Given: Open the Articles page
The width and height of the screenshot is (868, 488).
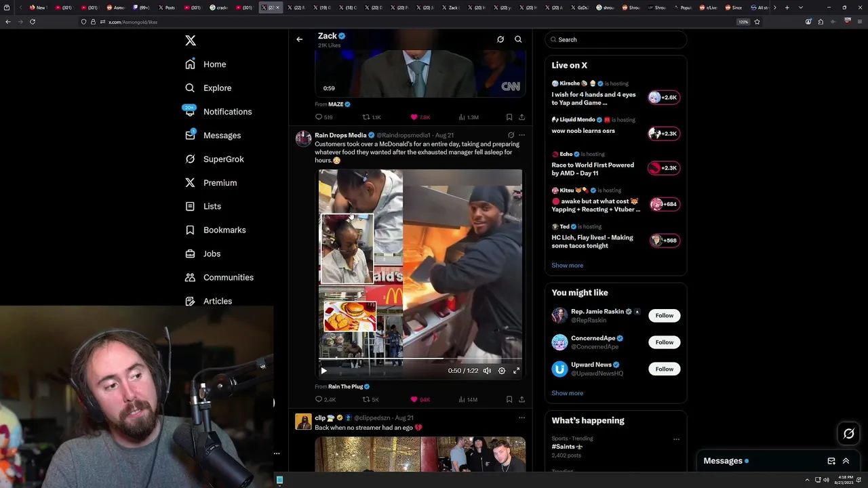Looking at the screenshot, I should pyautogui.click(x=208, y=301).
